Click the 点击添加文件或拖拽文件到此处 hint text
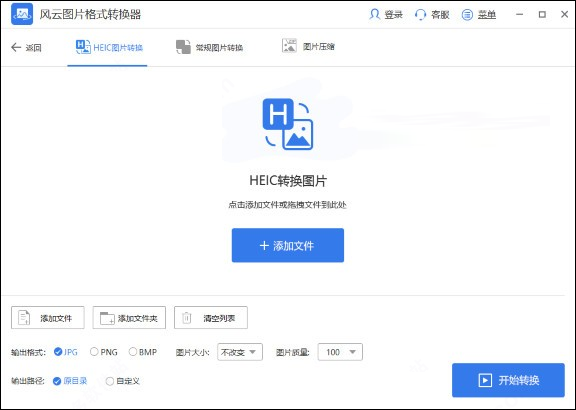 click(288, 205)
